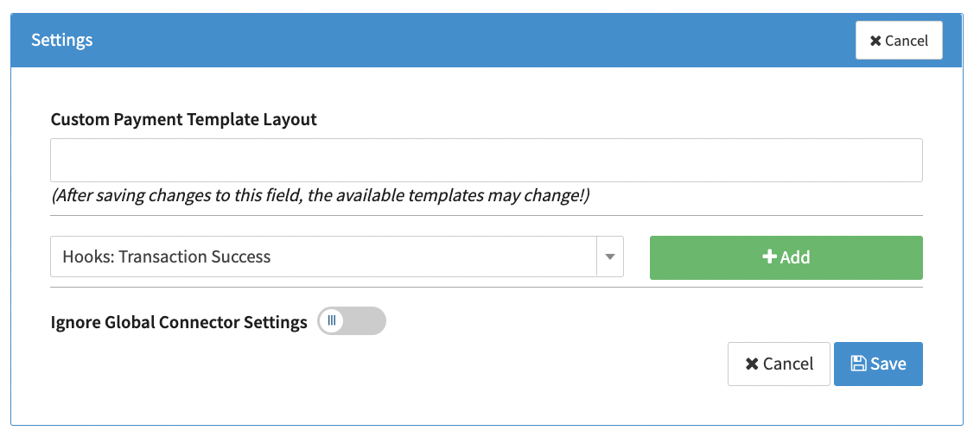980x437 pixels.
Task: Click the italic note about available templates
Action: [321, 196]
